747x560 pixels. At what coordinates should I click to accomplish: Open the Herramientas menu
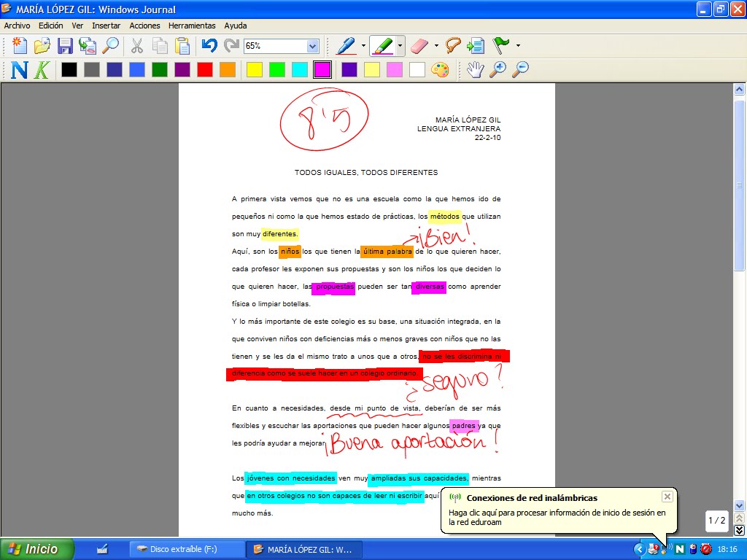[x=192, y=26]
